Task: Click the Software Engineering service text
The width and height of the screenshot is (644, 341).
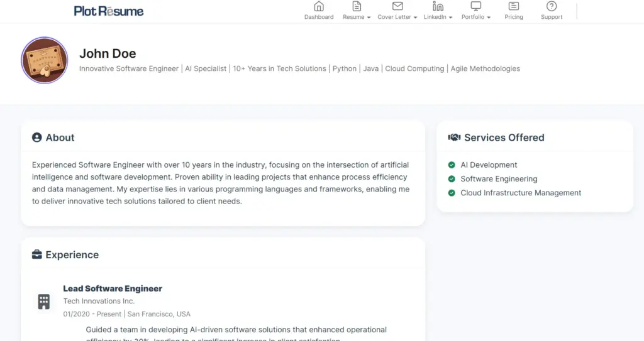Action: point(499,179)
